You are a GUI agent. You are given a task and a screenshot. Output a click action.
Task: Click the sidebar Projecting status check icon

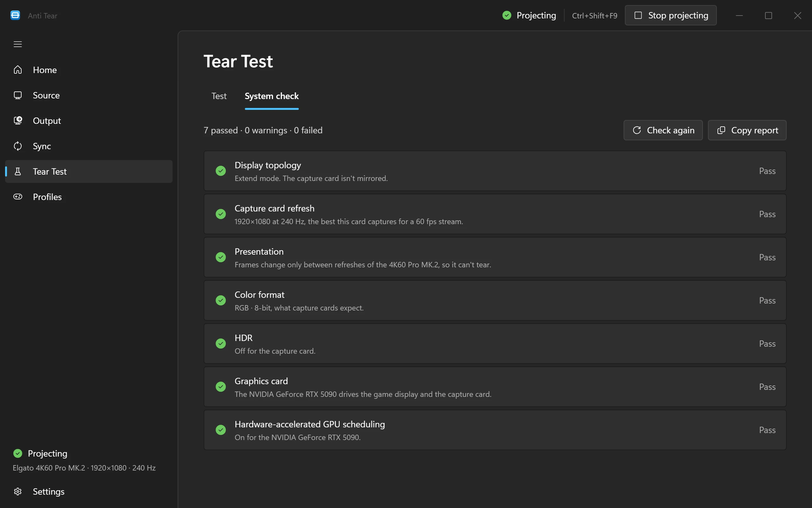click(18, 454)
